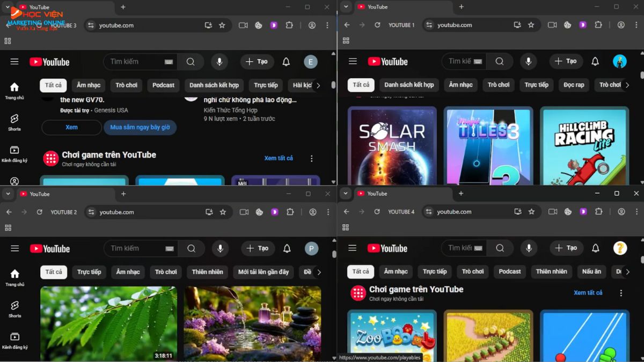Show more filter chips with arrow in YouTube 1
The height and width of the screenshot is (362, 644).
(627, 85)
